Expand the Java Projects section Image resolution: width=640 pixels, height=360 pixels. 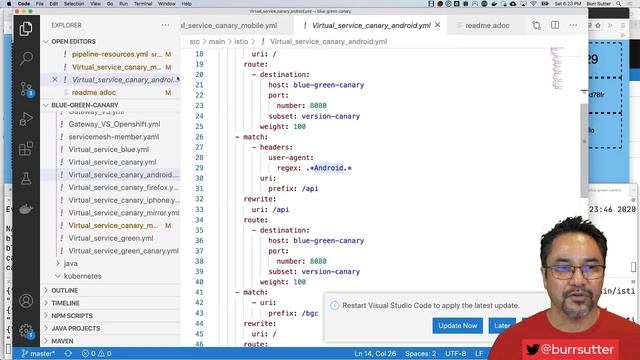click(x=46, y=329)
